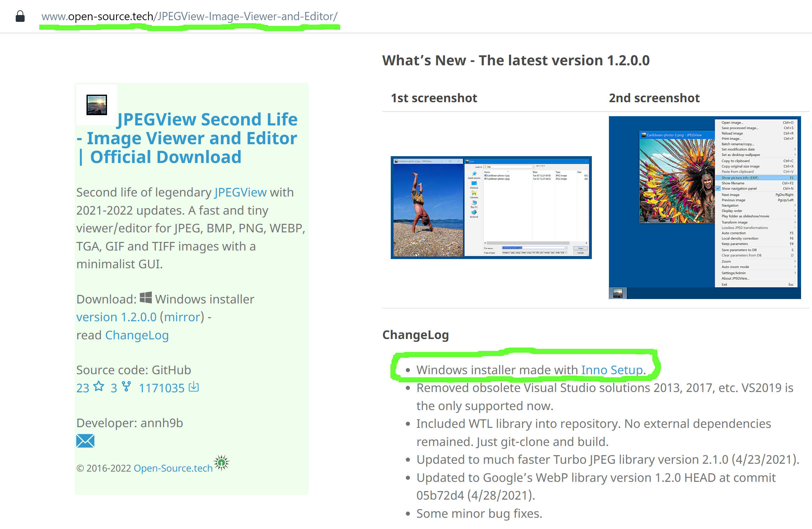This screenshot has width=812, height=529.
Task: Visit the Open-Source.tech footer link
Action: click(173, 468)
